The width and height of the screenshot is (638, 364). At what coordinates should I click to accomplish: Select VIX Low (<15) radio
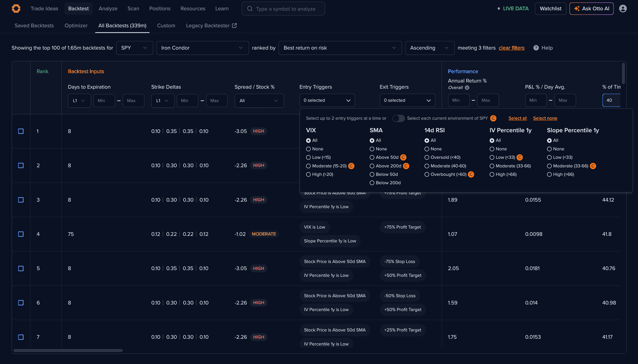click(x=308, y=157)
